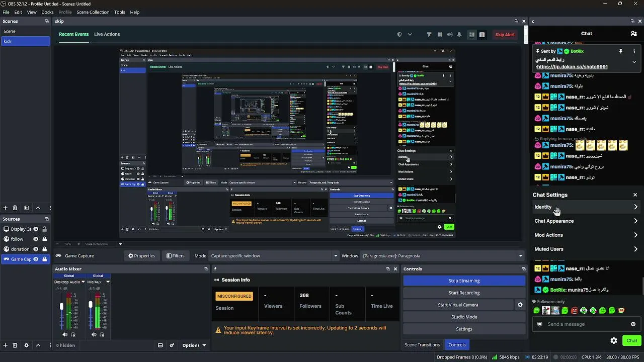Open chat settings gear icon
The height and width of the screenshot is (362, 644).
pyautogui.click(x=614, y=340)
